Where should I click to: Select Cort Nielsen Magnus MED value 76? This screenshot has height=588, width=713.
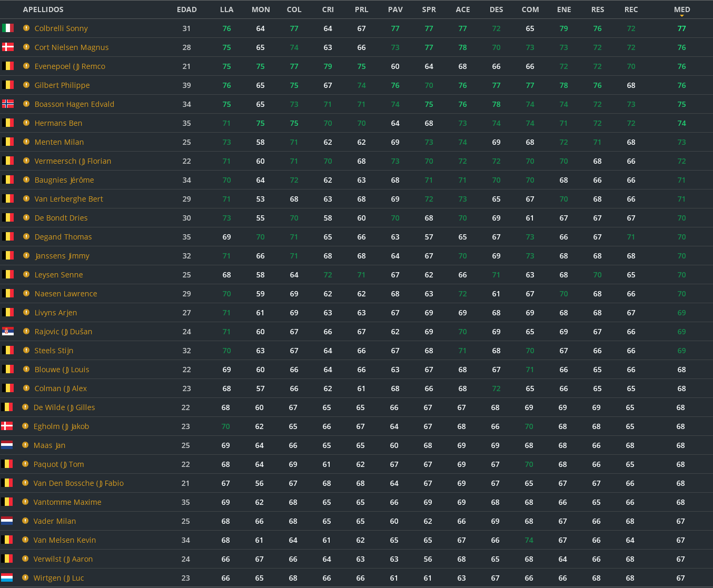pos(682,47)
